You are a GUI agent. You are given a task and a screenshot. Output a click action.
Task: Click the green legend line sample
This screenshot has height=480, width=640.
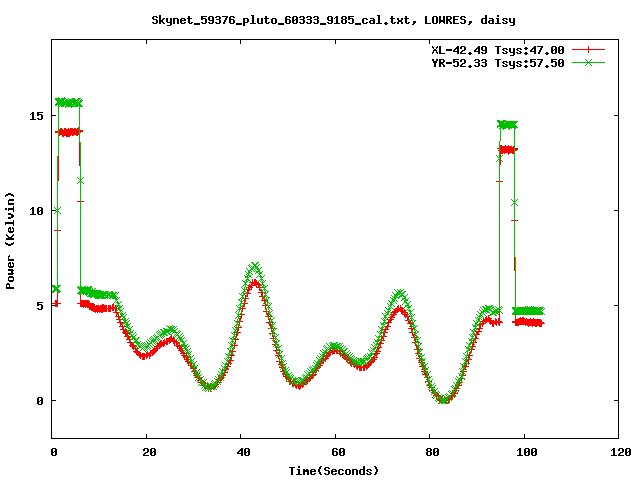coord(588,62)
